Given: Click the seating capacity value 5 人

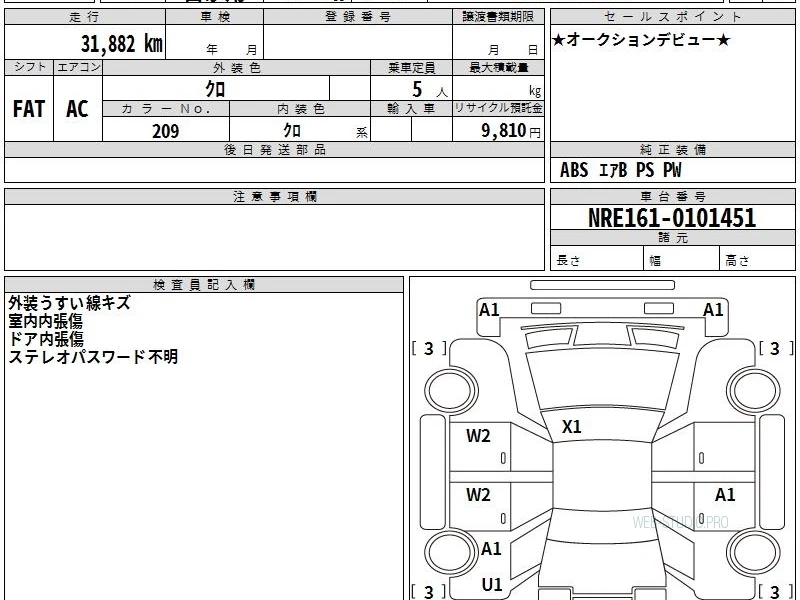Looking at the screenshot, I should (429, 90).
